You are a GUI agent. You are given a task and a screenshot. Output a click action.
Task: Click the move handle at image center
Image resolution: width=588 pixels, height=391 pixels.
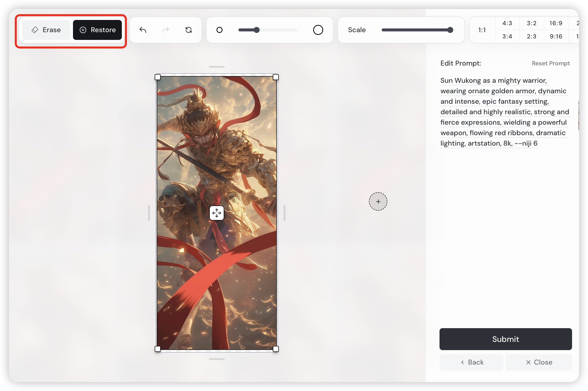217,213
